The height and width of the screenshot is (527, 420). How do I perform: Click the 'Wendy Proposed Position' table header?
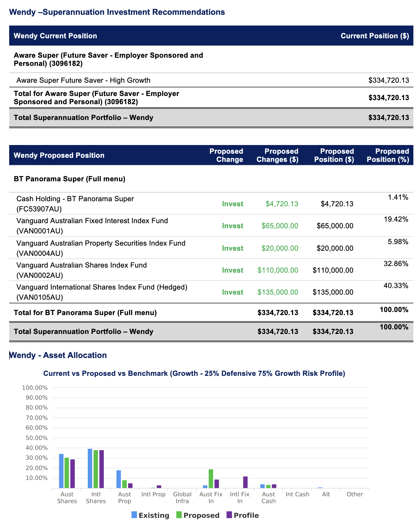coord(59,155)
